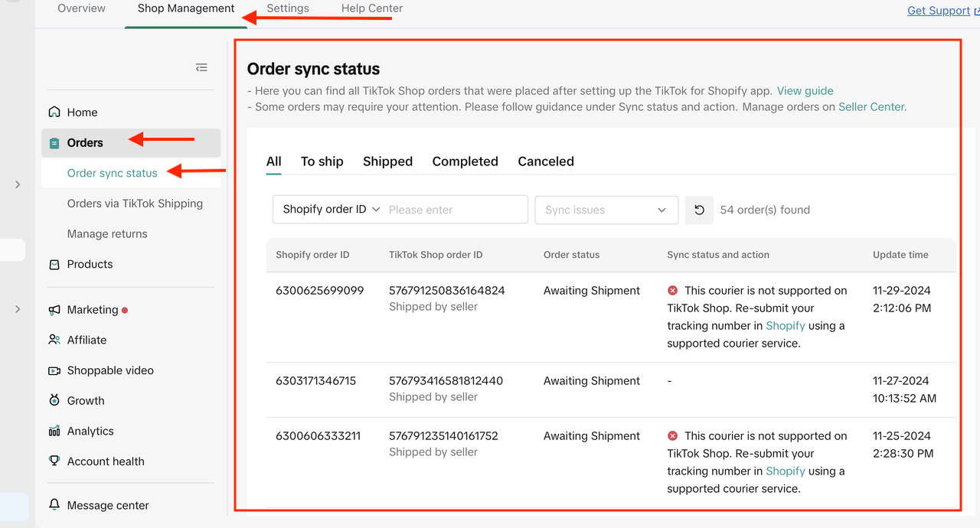
Task: Open the Shopify order ID dropdown
Action: pyautogui.click(x=331, y=210)
